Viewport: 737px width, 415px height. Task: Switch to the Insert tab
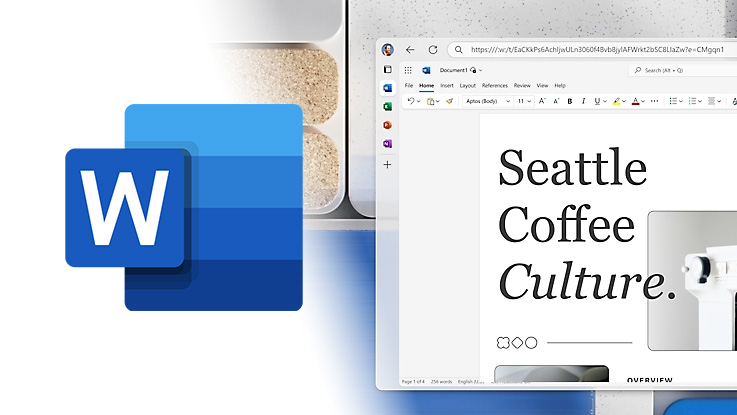(447, 86)
